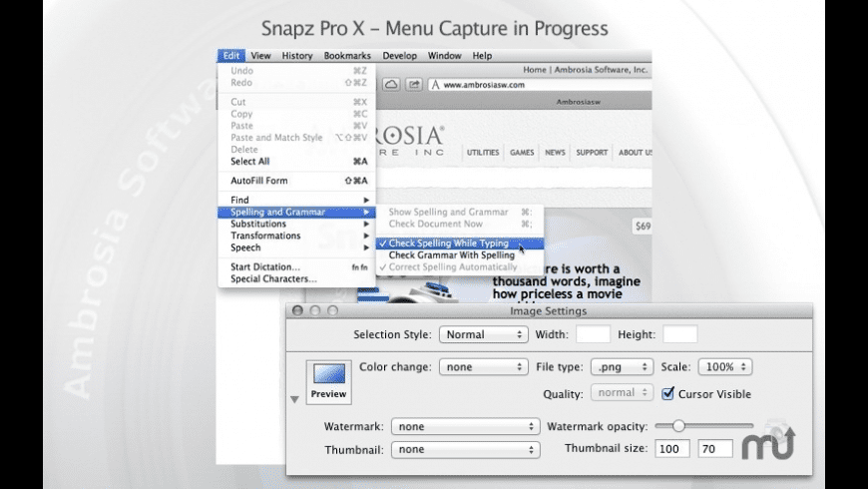
Task: Expand the Transformations submenu
Action: [296, 236]
